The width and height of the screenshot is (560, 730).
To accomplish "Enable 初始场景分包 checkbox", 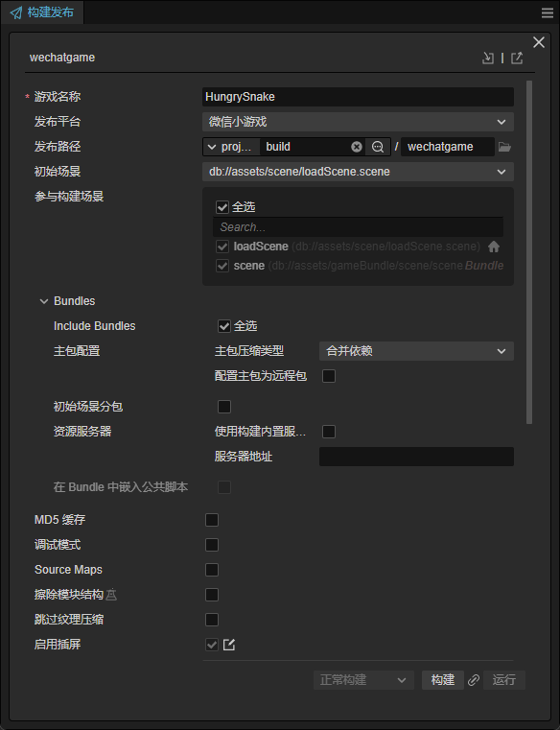I will coord(224,407).
